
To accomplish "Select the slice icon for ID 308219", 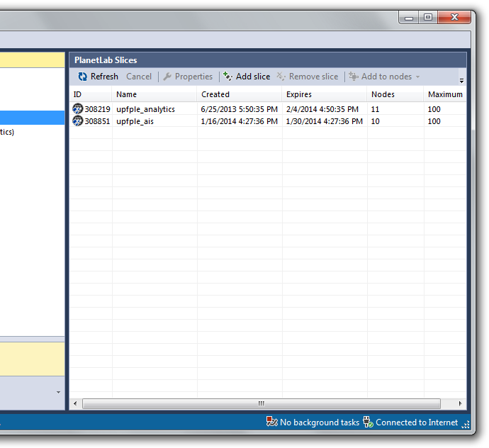I will (78, 109).
